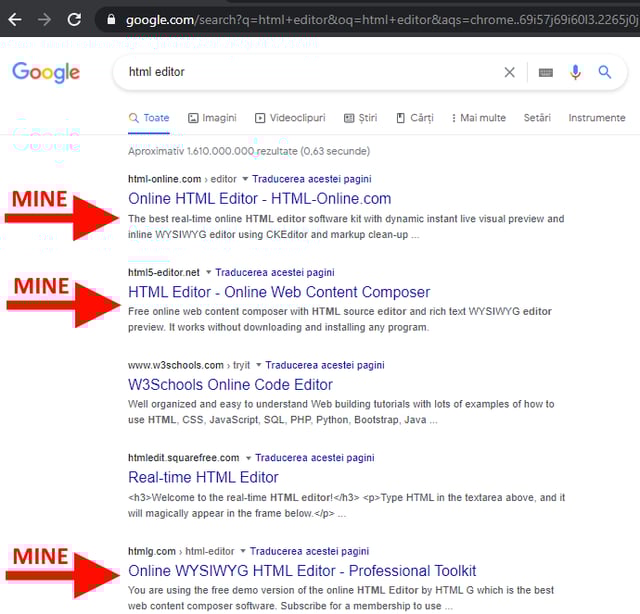Translate the html5-editor.net page
Viewport: 640px width, 614px height.
click(275, 272)
